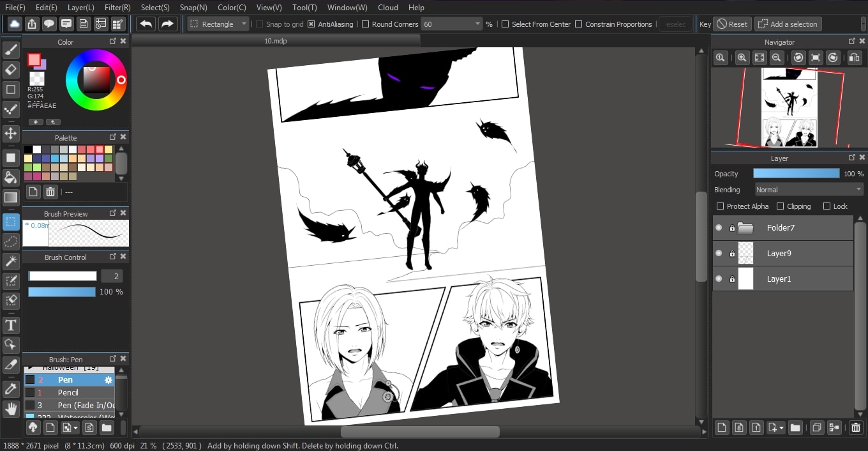Select the Operation tool
This screenshot has height=451, width=868.
(x=11, y=345)
